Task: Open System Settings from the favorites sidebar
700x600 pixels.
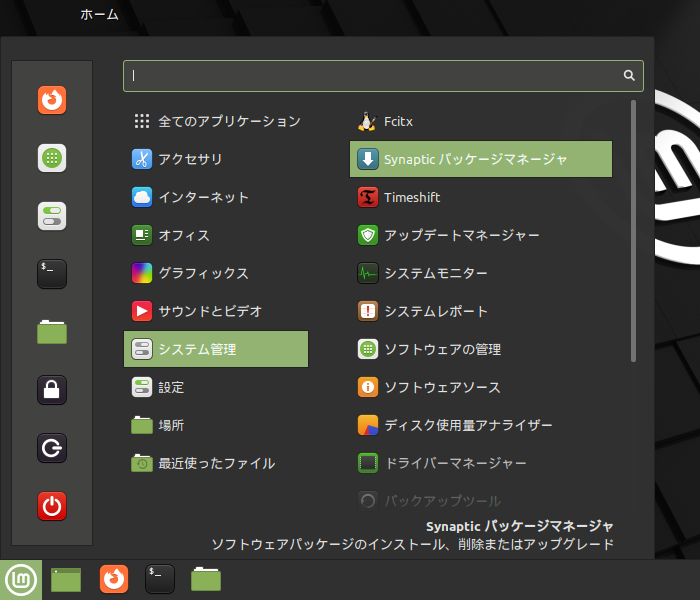Action: click(x=52, y=216)
